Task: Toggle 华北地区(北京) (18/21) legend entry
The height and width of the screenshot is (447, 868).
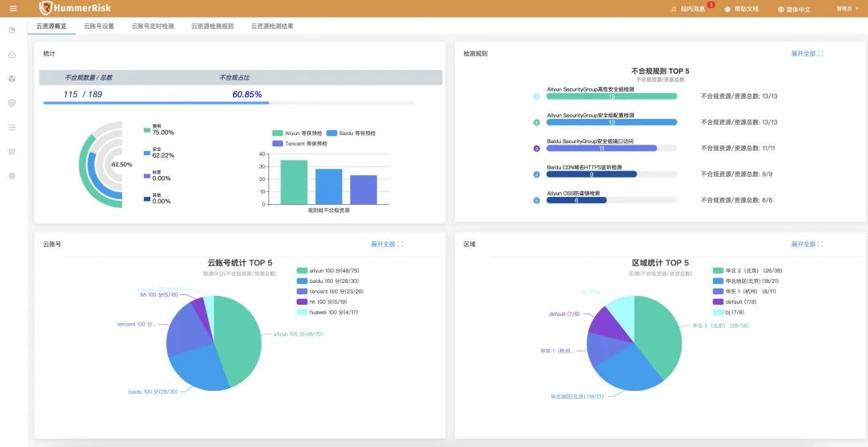Action: [x=745, y=281]
